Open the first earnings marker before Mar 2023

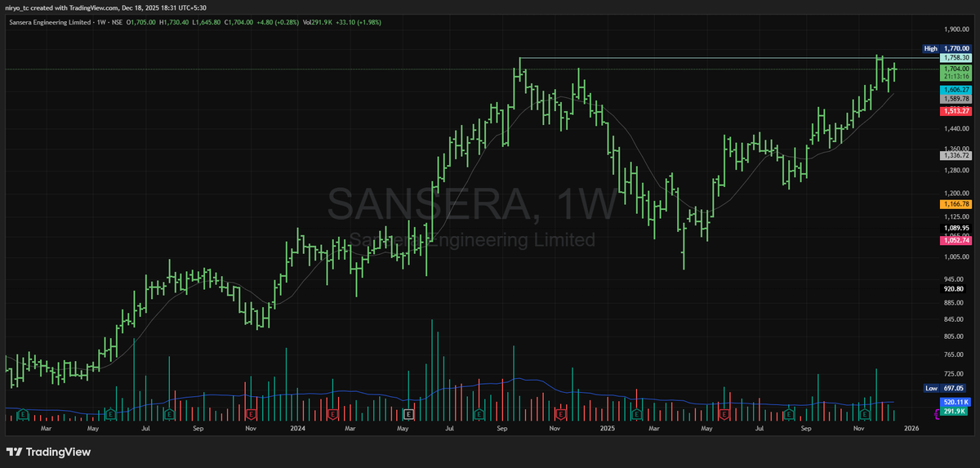click(22, 414)
